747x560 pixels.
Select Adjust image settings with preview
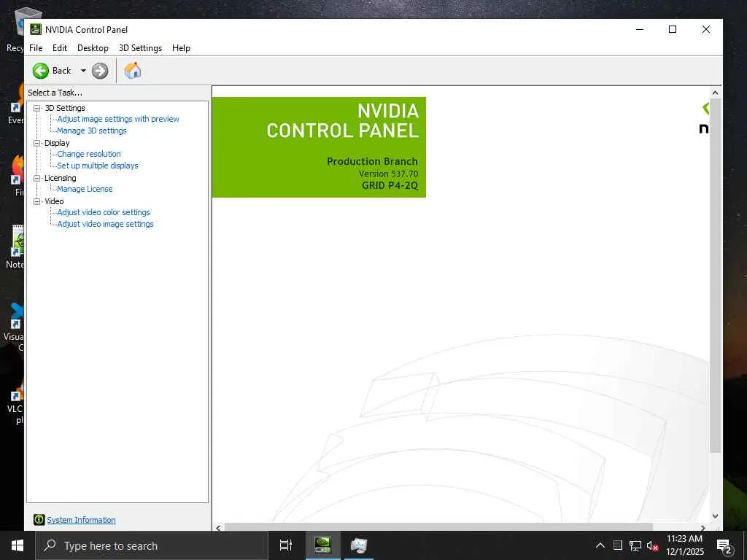[118, 119]
